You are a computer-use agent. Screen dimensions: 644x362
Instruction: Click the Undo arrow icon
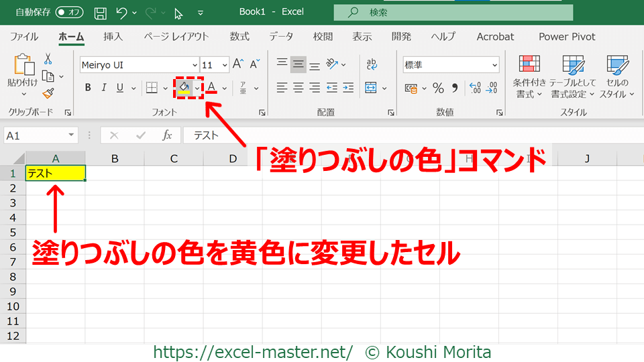tap(121, 12)
